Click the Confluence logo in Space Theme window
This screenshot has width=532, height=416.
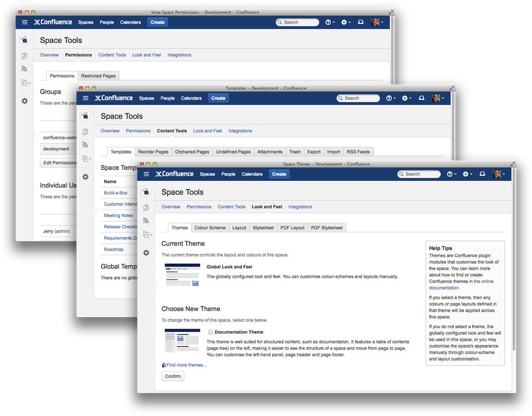pos(175,174)
